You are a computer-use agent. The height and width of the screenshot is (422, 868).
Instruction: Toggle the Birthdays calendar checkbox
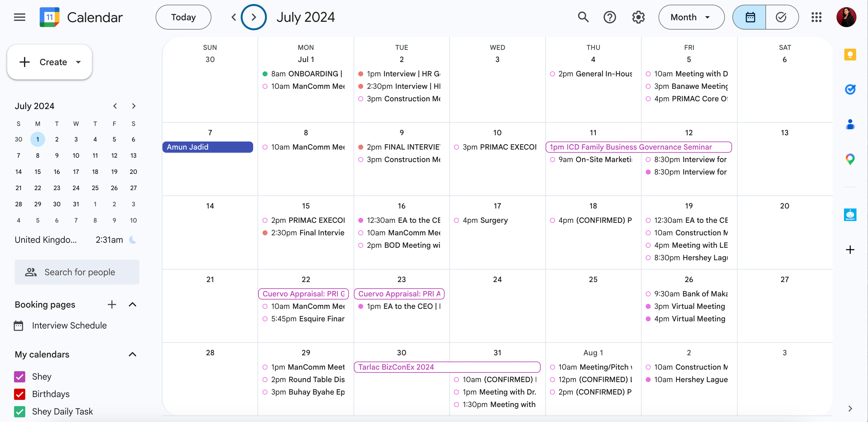(20, 394)
